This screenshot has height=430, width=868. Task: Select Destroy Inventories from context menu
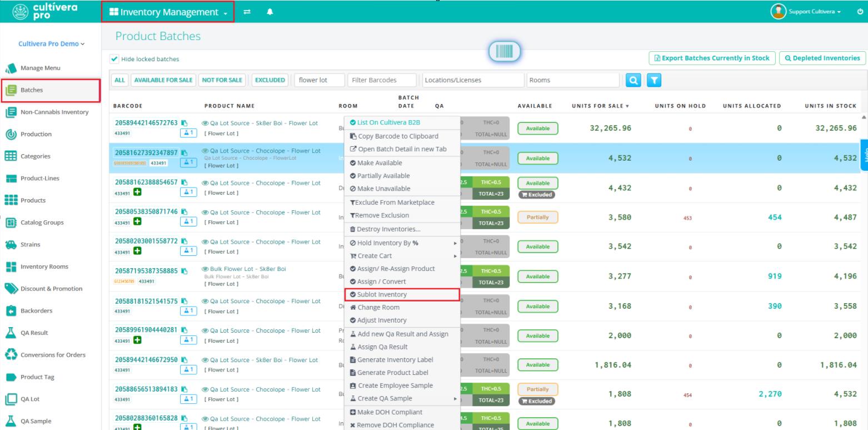(402, 229)
